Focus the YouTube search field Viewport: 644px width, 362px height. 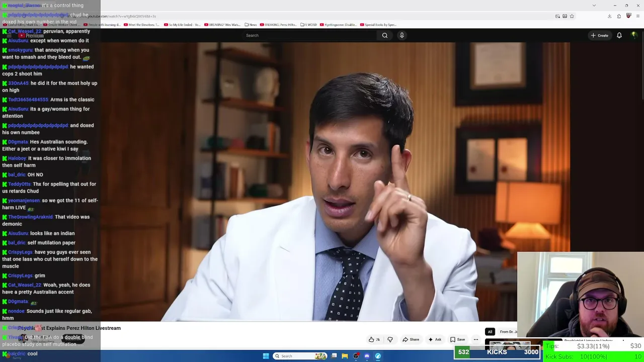click(309, 35)
